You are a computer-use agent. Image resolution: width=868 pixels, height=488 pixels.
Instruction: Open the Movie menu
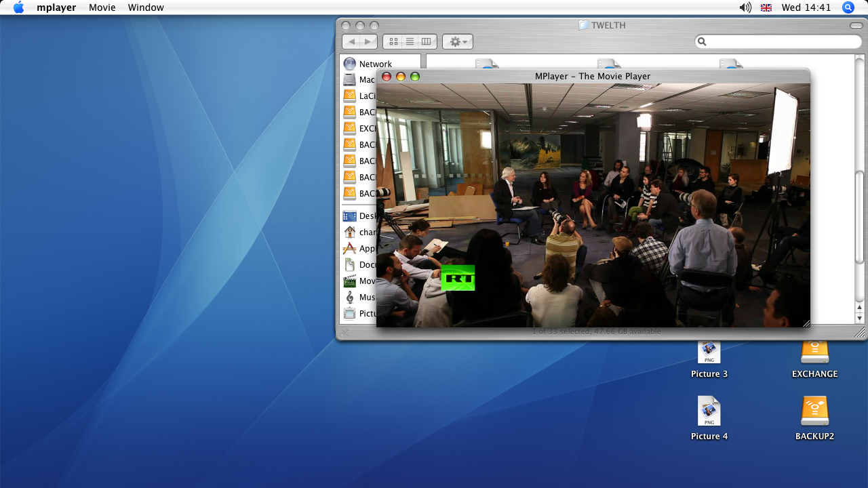coord(102,7)
